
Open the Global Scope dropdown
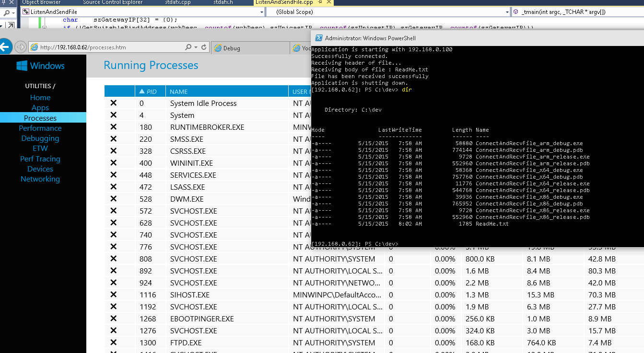click(507, 11)
